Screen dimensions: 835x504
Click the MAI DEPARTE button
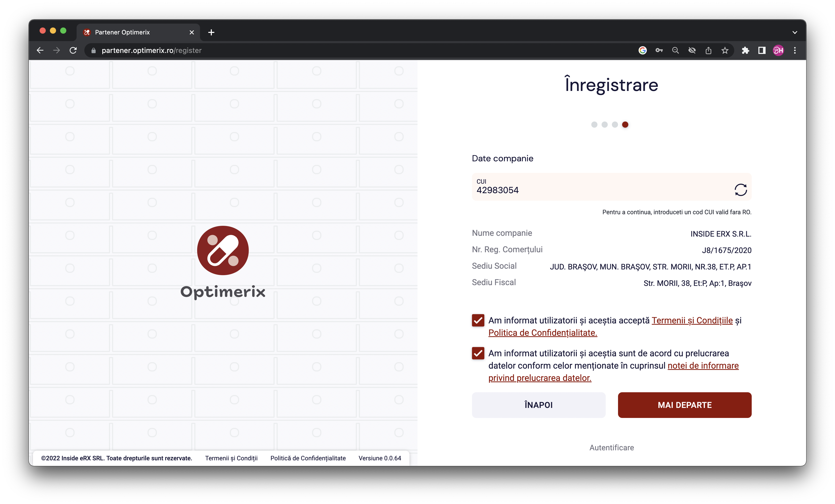[x=684, y=405]
